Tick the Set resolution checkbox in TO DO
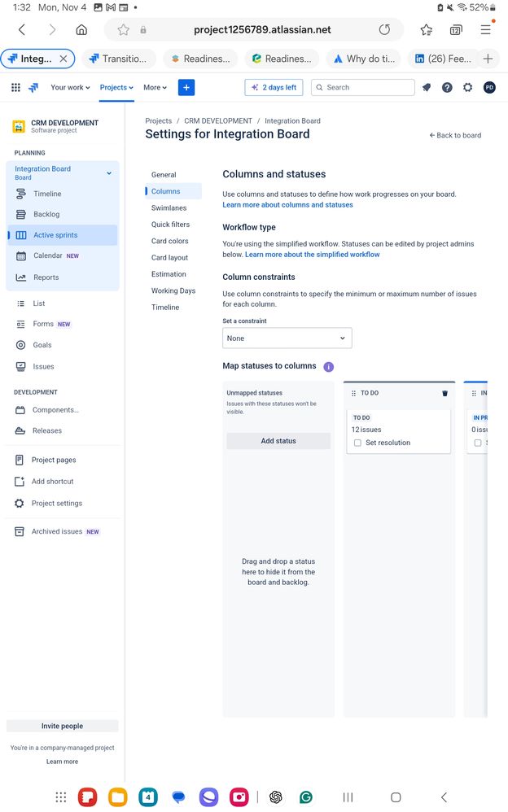The width and height of the screenshot is (508, 812). coord(357,443)
